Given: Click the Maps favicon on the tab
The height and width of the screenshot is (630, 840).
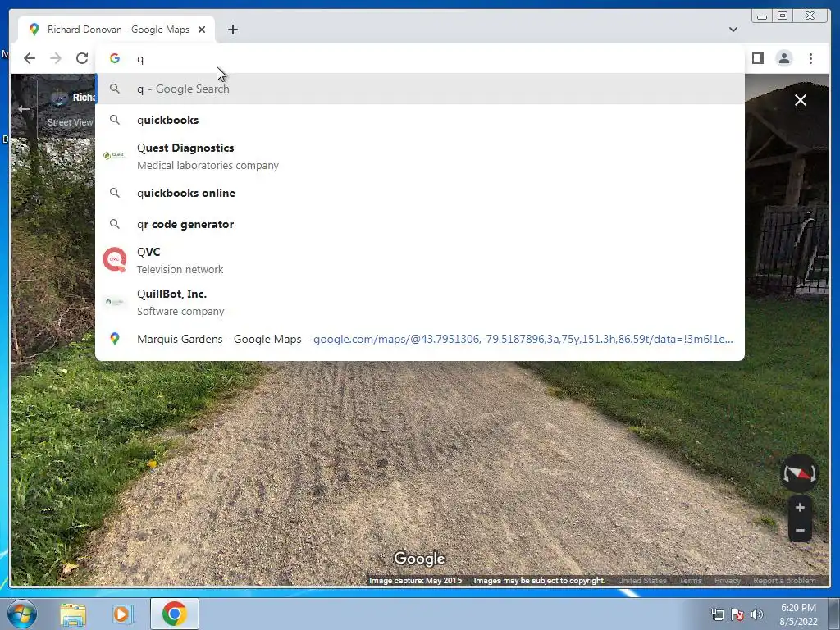Looking at the screenshot, I should [x=34, y=30].
